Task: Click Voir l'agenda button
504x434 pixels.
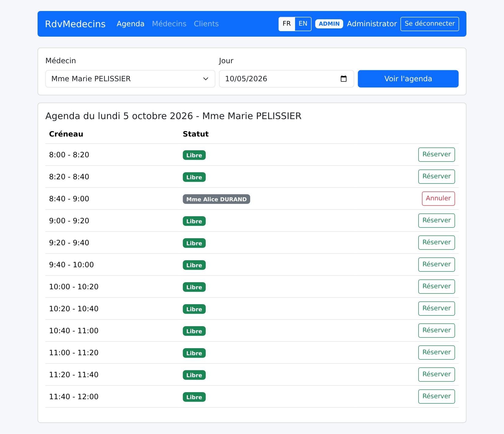Action: (408, 79)
